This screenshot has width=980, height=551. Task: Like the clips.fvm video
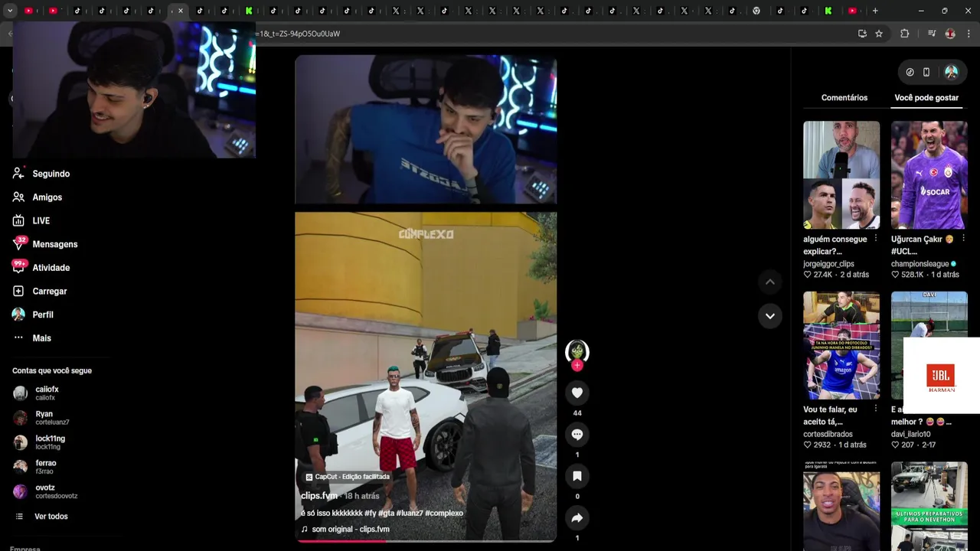577,393
